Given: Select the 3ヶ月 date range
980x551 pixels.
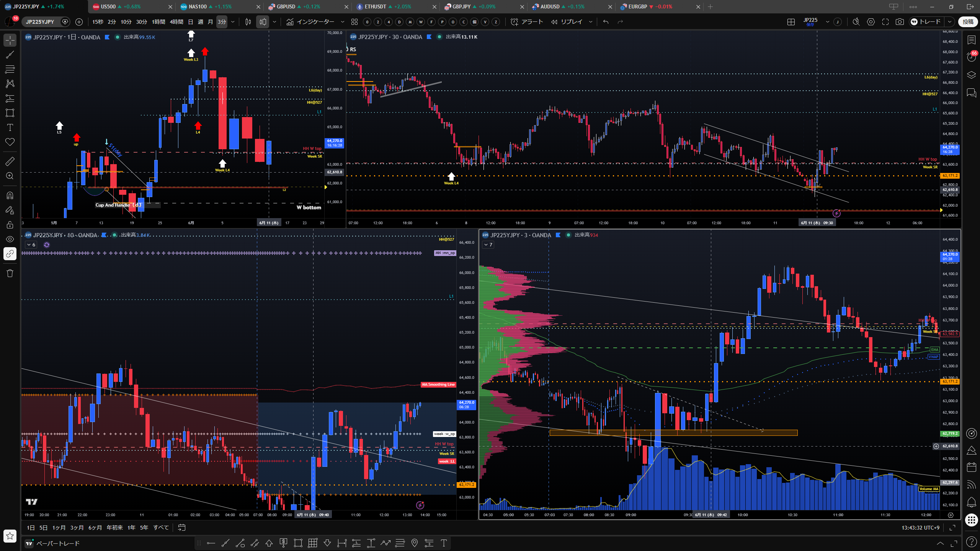Looking at the screenshot, I should click(77, 528).
